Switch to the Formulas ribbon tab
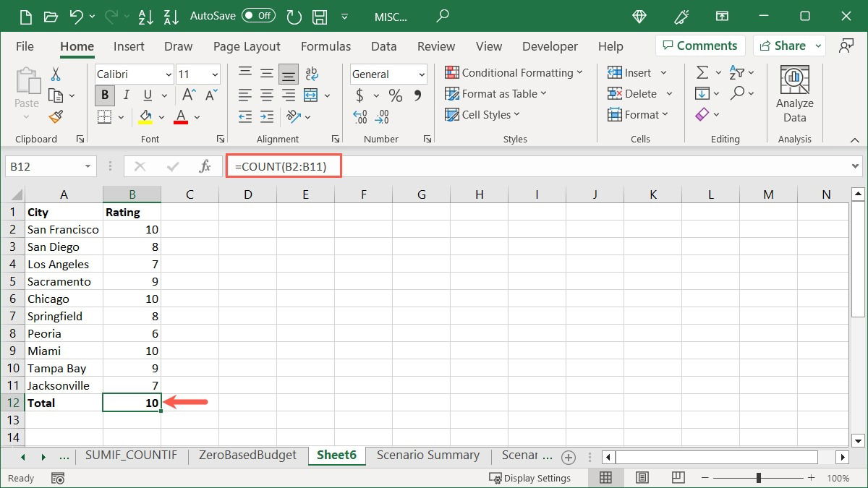Image resolution: width=868 pixels, height=488 pixels. tap(325, 46)
